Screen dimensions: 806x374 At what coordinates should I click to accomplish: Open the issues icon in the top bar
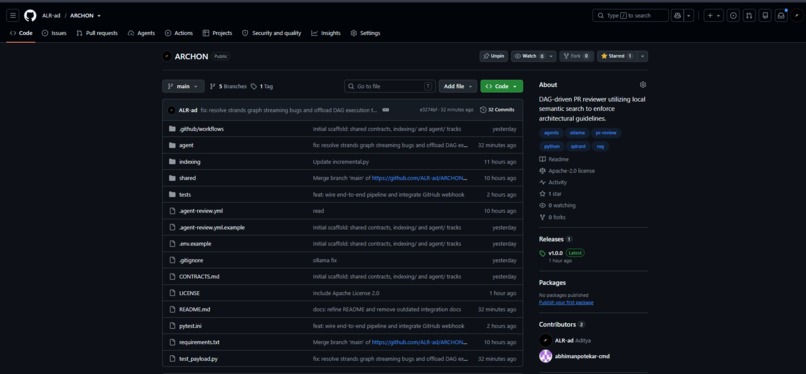(734, 15)
